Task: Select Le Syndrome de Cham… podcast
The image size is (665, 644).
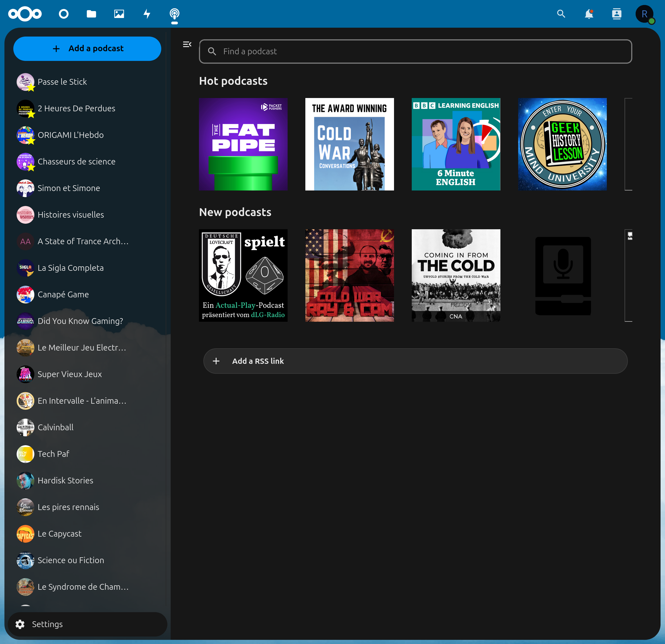Action: [87, 587]
